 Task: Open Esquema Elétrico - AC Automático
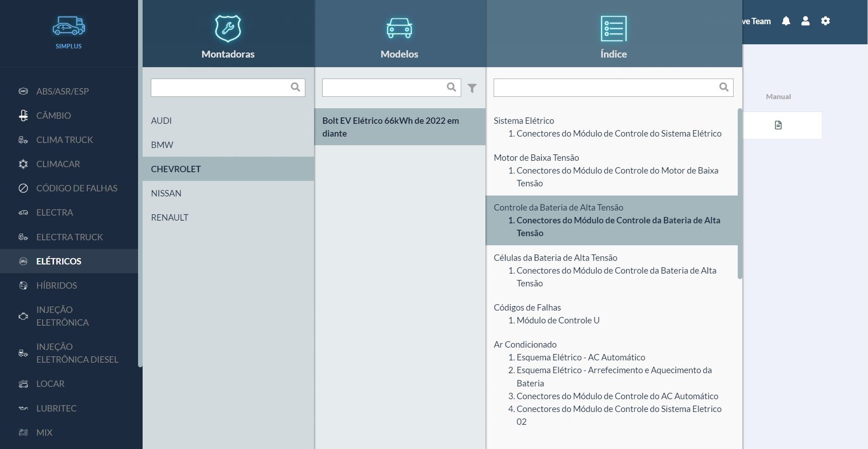580,357
